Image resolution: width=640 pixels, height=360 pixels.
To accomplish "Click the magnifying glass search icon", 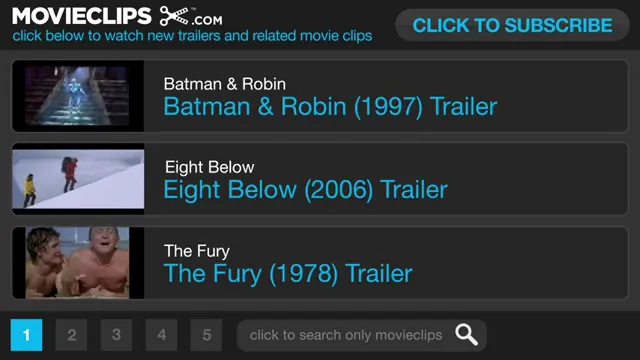I will tap(467, 335).
